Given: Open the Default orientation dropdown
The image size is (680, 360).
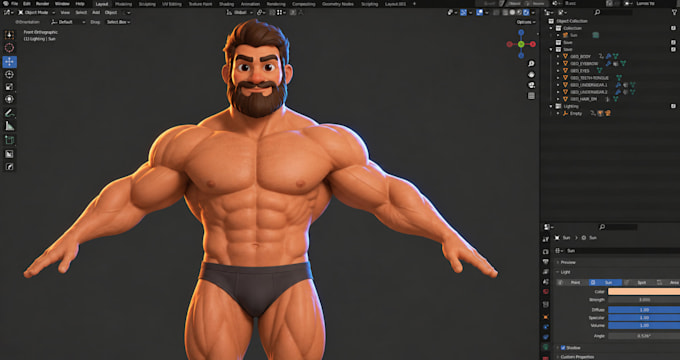Looking at the screenshot, I should 69,22.
